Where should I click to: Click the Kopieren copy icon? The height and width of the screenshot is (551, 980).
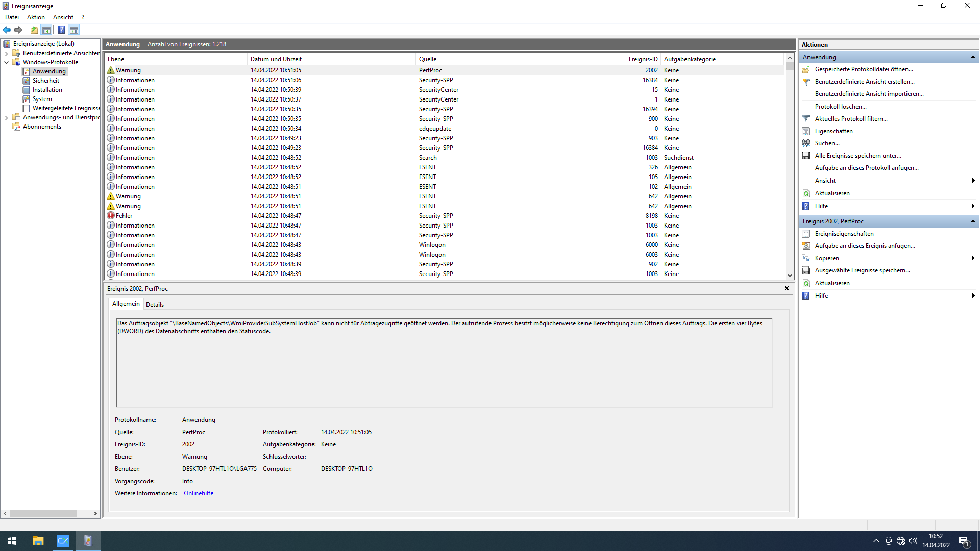coord(806,258)
